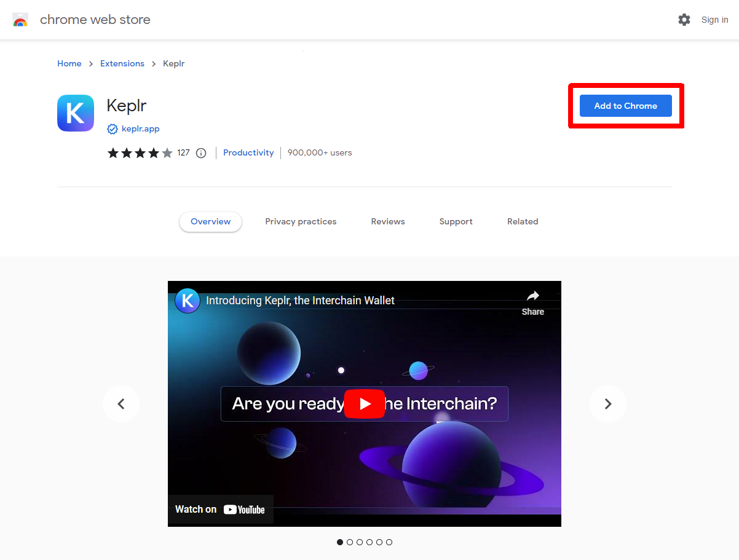
Task: Advance carousel with right arrow
Action: tap(607, 404)
